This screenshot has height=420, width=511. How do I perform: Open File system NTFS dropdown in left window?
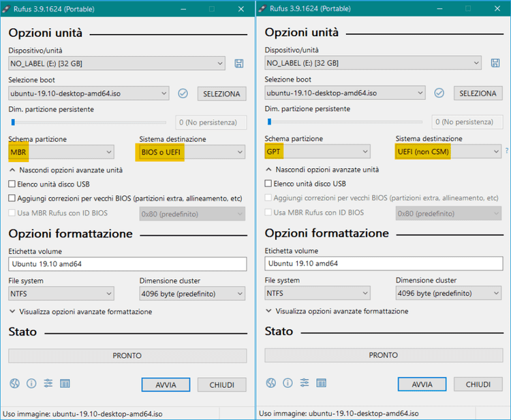61,293
